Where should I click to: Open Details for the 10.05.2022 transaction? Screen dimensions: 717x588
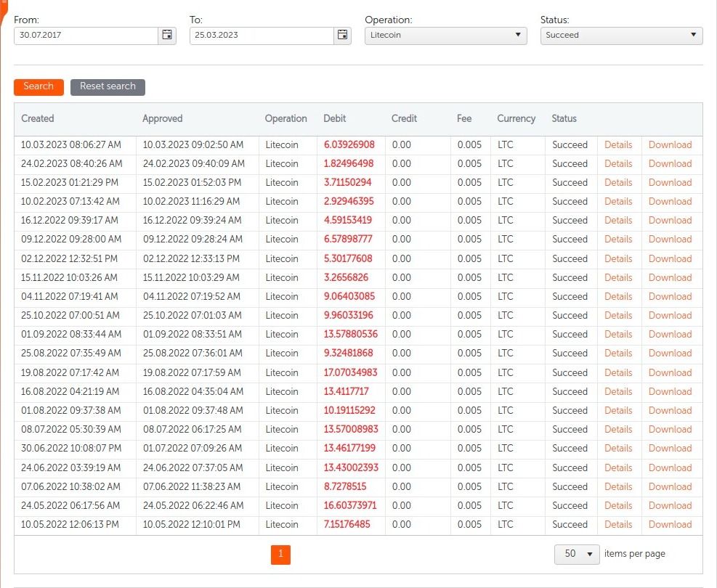pyautogui.click(x=618, y=524)
